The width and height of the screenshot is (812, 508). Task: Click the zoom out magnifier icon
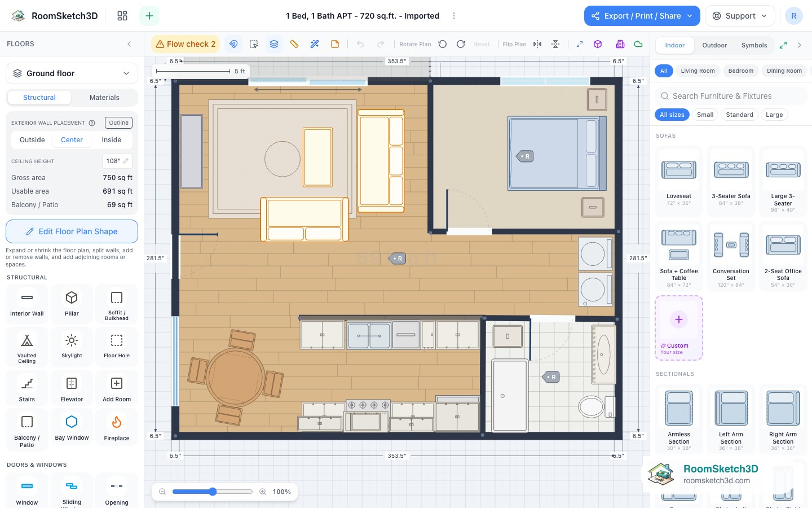162,492
